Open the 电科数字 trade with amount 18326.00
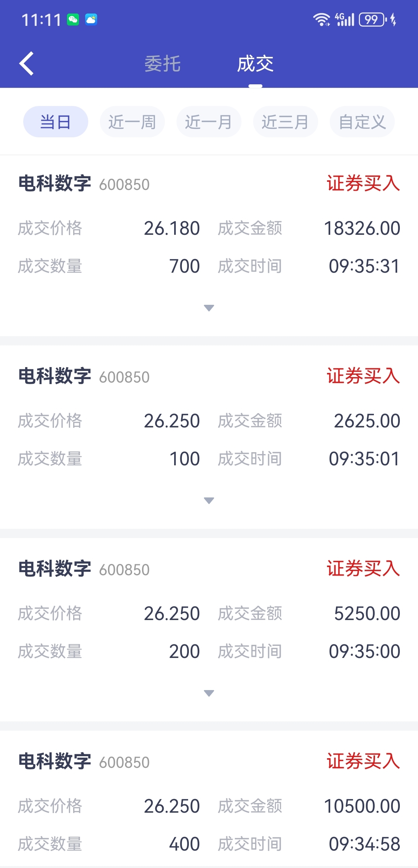The image size is (418, 868). (x=209, y=246)
